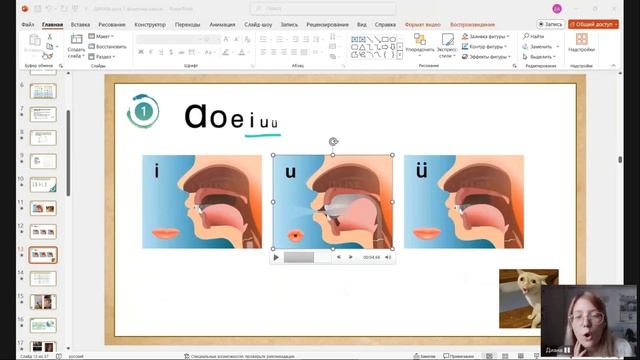
Task: Toggle strikethrough formatting
Action: [x=181, y=52]
